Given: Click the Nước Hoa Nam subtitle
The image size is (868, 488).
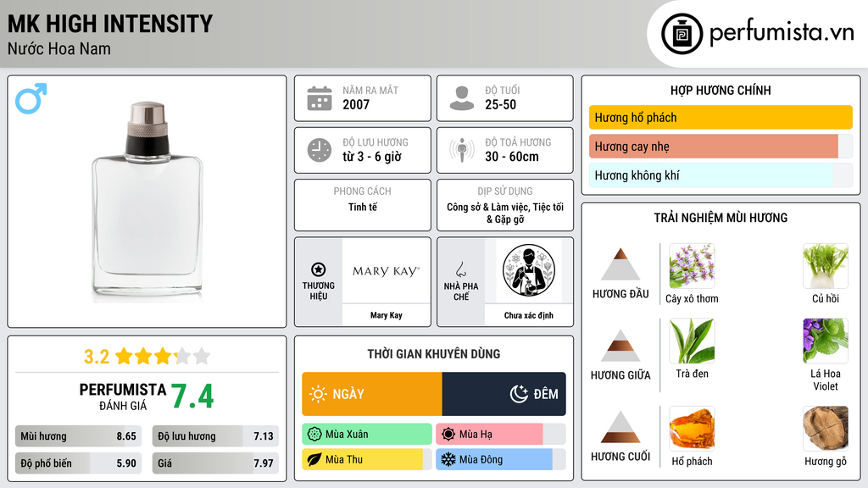Looking at the screenshot, I should [x=59, y=48].
